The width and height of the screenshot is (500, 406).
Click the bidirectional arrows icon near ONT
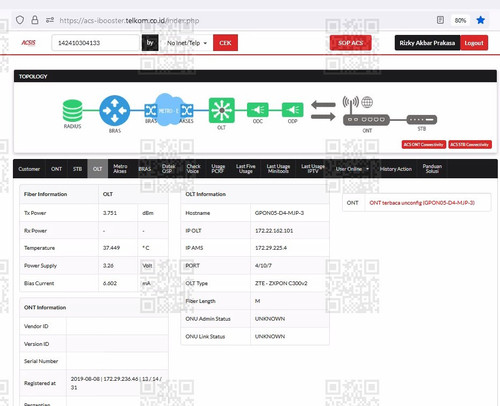click(x=323, y=111)
